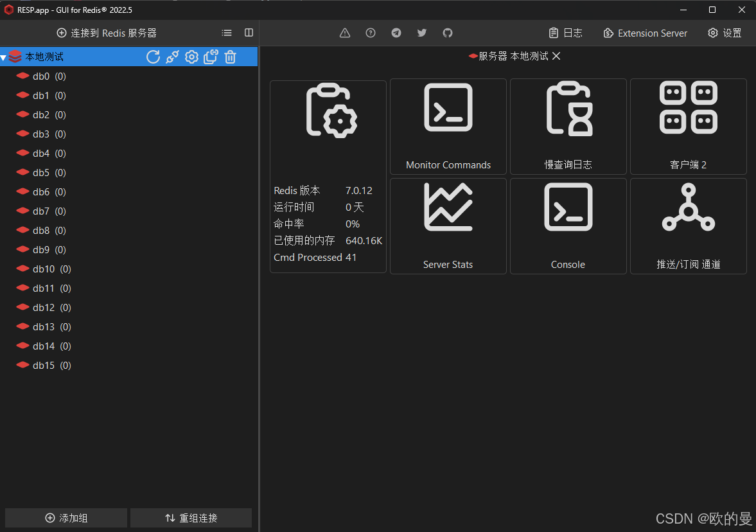Open 设置 settings

point(725,33)
